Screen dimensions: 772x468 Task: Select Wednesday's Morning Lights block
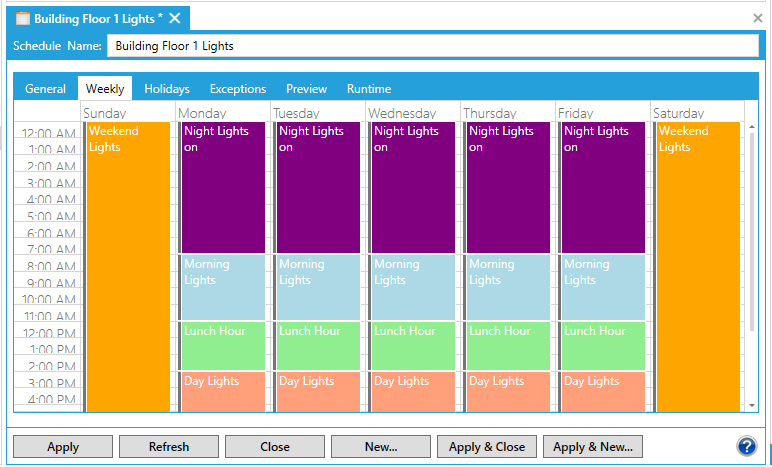pos(413,287)
